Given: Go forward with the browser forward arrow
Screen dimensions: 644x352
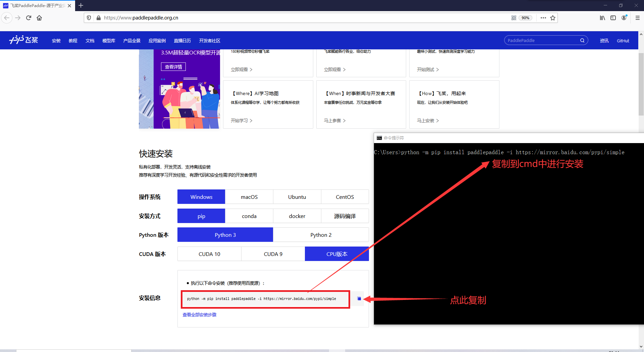Looking at the screenshot, I should (x=18, y=18).
